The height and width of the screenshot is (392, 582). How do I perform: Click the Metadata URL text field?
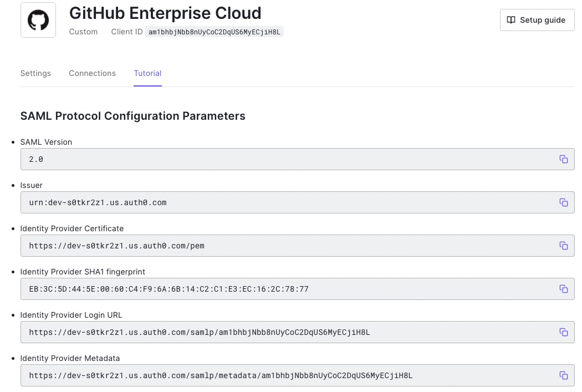297,375
